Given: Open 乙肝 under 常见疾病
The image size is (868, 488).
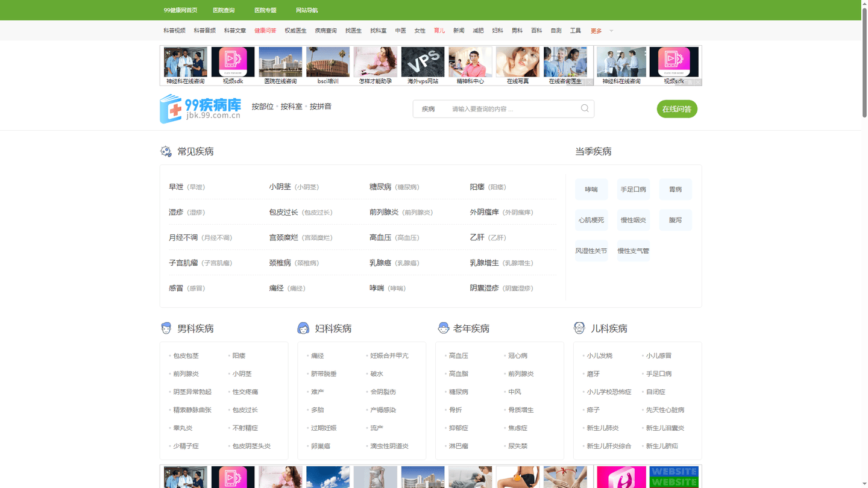Looking at the screenshot, I should 477,237.
